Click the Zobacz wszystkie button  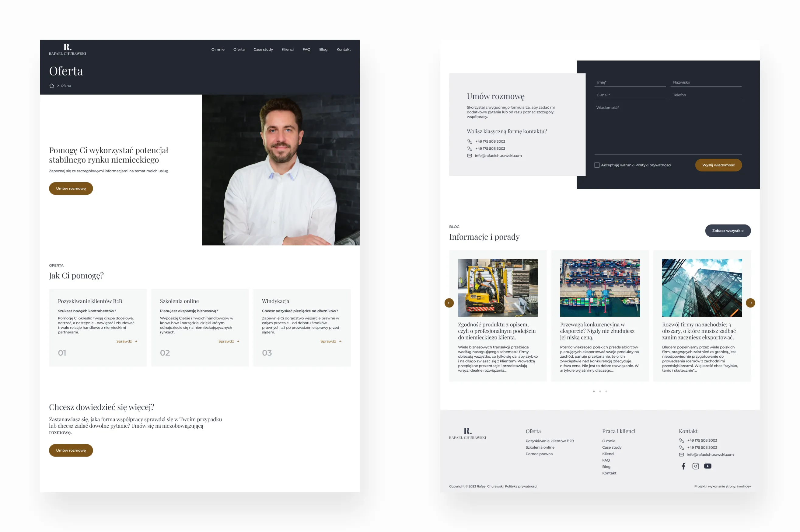pos(728,231)
